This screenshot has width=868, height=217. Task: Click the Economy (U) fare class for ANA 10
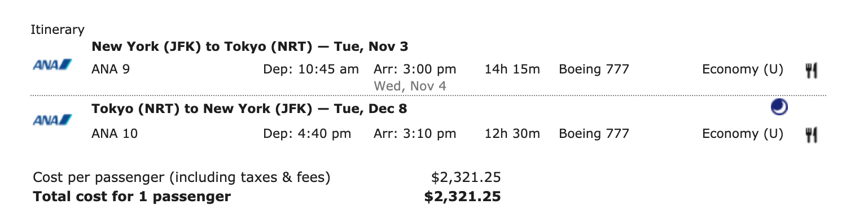click(x=743, y=134)
